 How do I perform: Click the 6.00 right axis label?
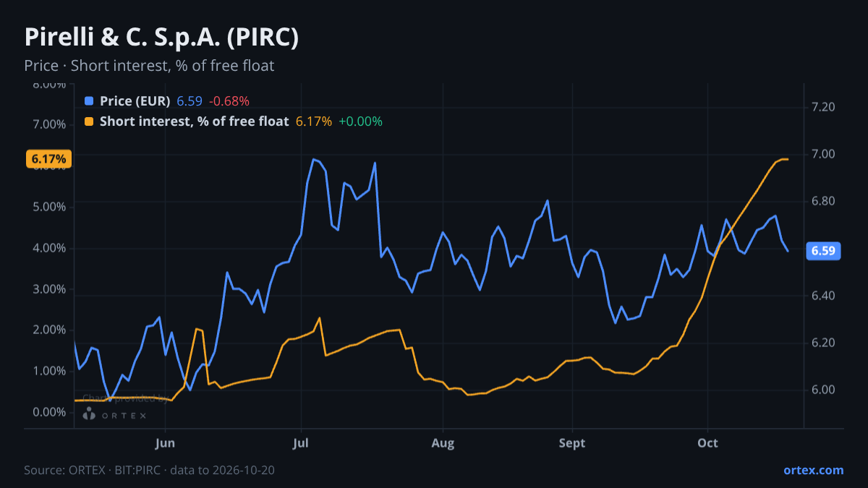click(824, 390)
